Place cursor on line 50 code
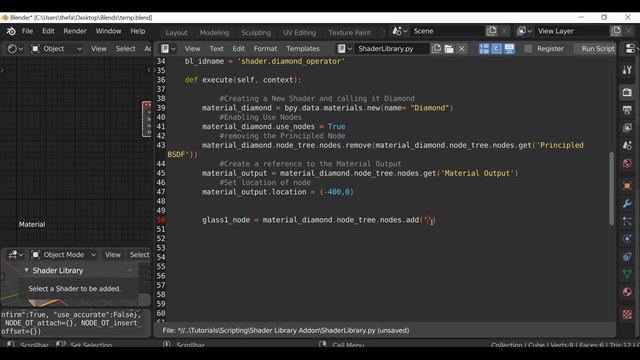This screenshot has width=640, height=360. 319,220
